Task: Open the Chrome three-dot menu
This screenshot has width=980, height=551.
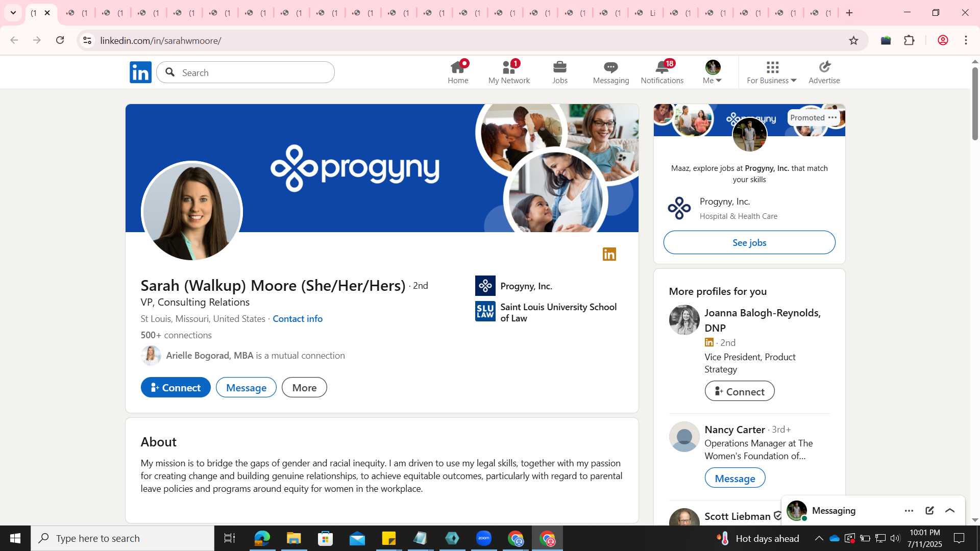Action: (966, 40)
